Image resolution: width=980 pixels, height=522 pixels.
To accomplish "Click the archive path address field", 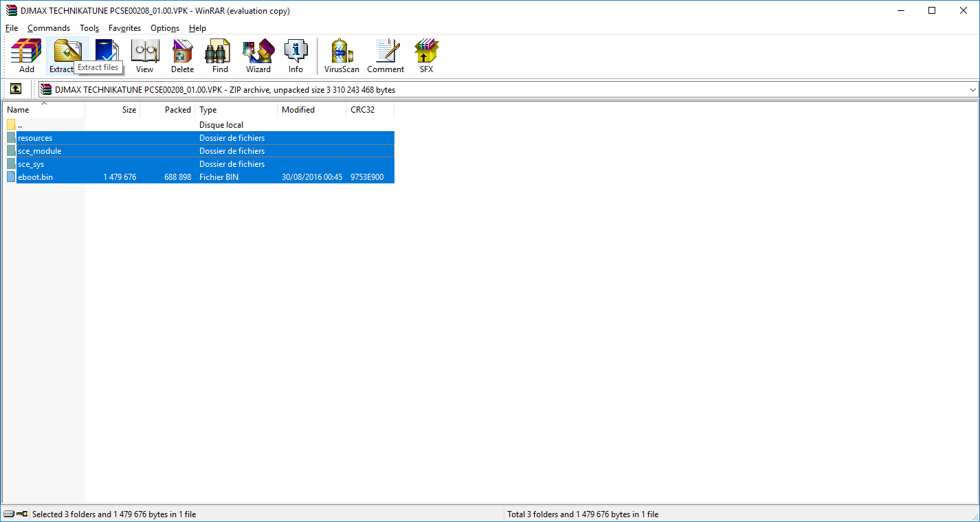I will tap(507, 89).
